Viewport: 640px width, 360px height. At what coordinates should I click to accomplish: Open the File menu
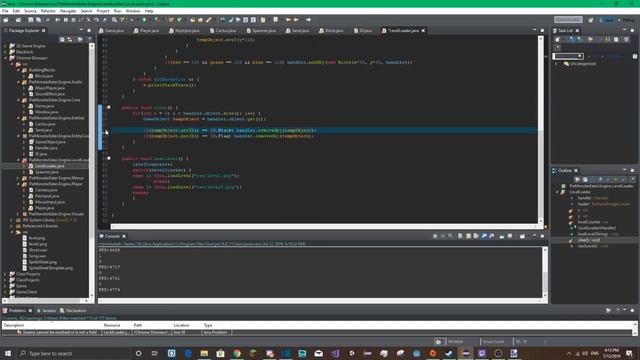point(5,11)
